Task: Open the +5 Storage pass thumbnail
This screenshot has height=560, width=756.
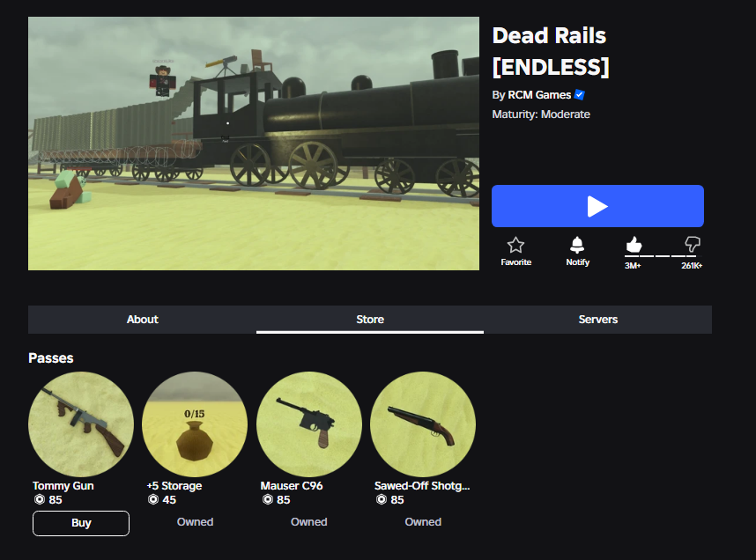Action: [195, 424]
